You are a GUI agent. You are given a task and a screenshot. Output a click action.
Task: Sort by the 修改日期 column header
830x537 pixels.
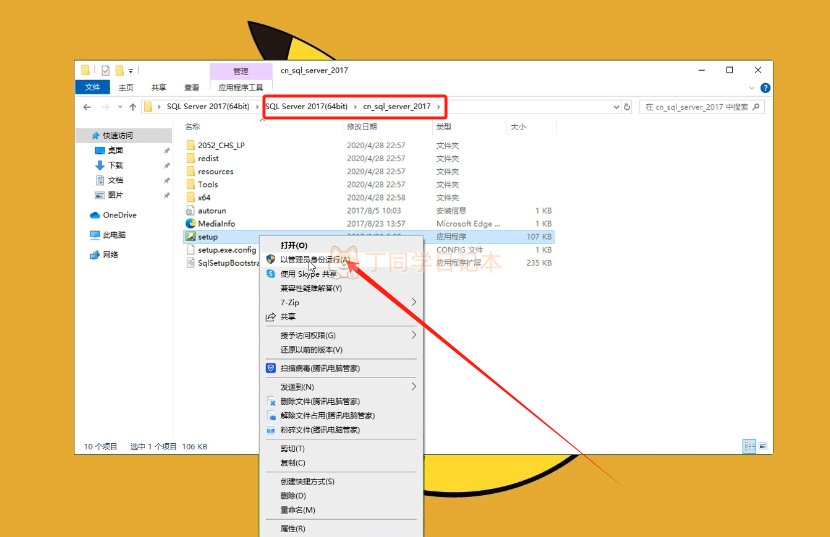(362, 127)
